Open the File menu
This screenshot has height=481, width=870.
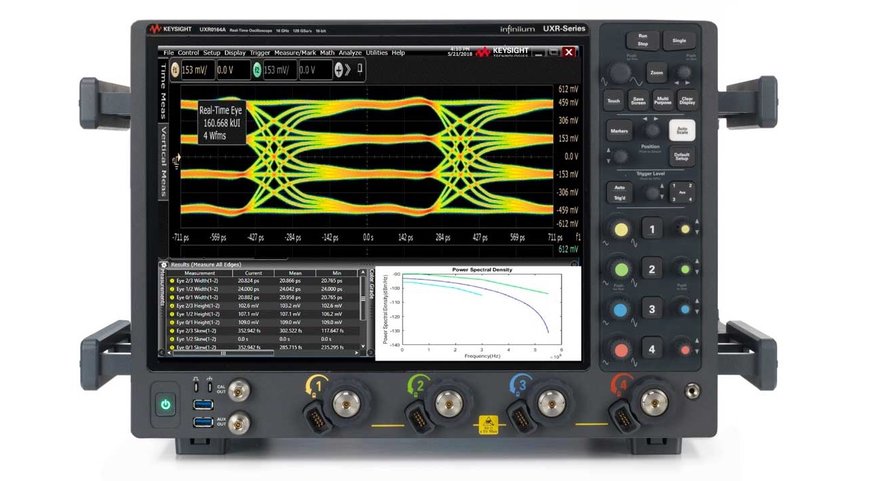click(168, 53)
